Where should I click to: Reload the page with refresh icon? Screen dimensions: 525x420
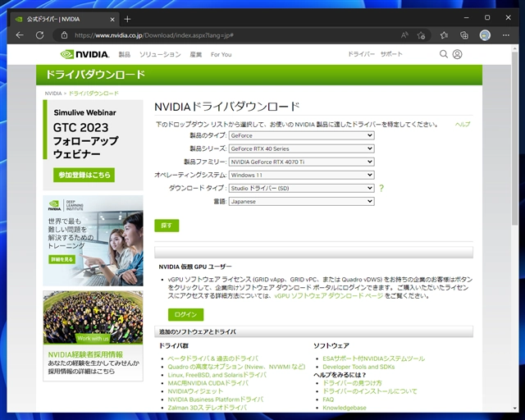[40, 35]
